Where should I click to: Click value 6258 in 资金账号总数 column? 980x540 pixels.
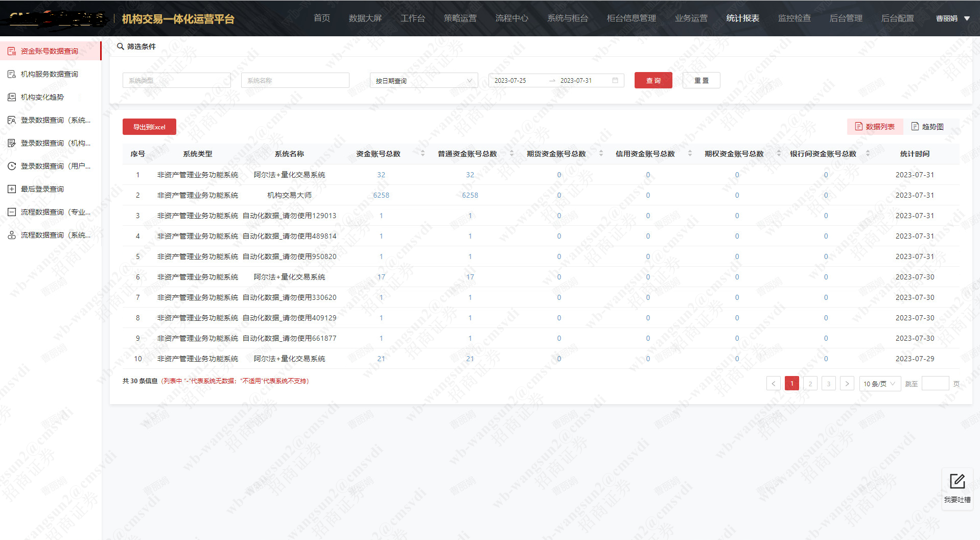[x=381, y=195]
